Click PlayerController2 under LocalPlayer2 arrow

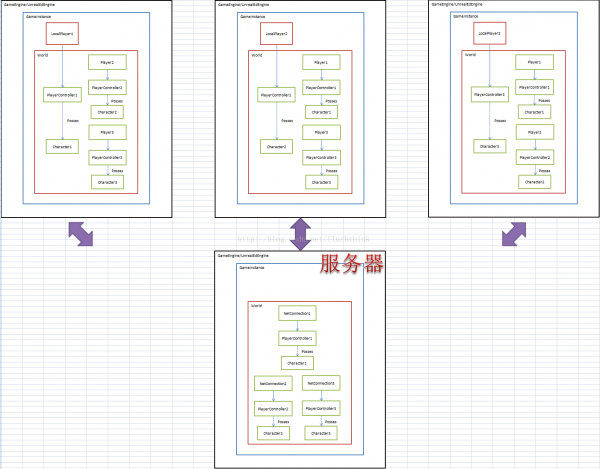pos(276,95)
